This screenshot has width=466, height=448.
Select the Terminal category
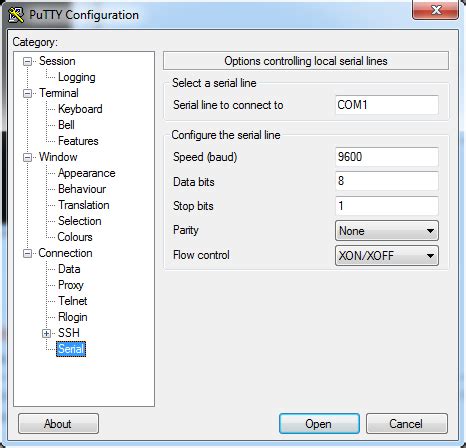(59, 93)
